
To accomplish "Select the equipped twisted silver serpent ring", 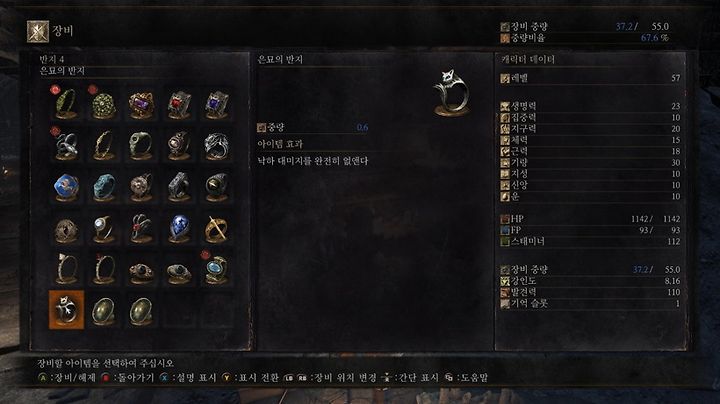I will pos(67,145).
